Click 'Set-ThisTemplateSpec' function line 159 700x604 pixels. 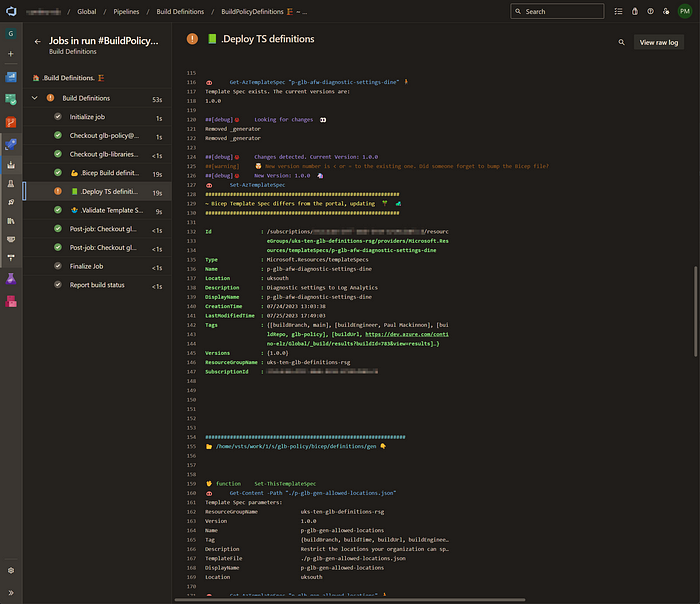[x=285, y=483]
